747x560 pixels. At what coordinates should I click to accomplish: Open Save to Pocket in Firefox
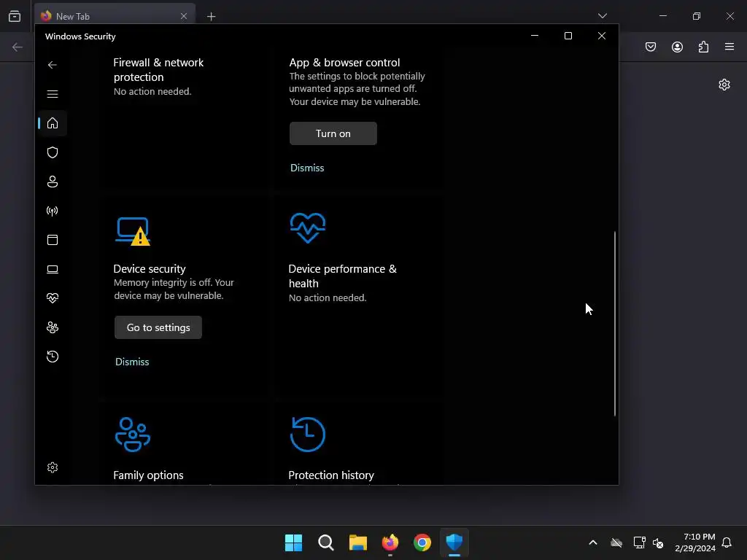click(x=651, y=47)
